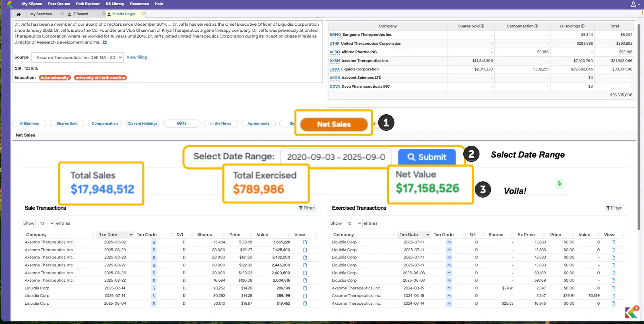Click M code on 2024-03-14 exercised row
The width and height of the screenshot is (644, 324).
[449, 303]
